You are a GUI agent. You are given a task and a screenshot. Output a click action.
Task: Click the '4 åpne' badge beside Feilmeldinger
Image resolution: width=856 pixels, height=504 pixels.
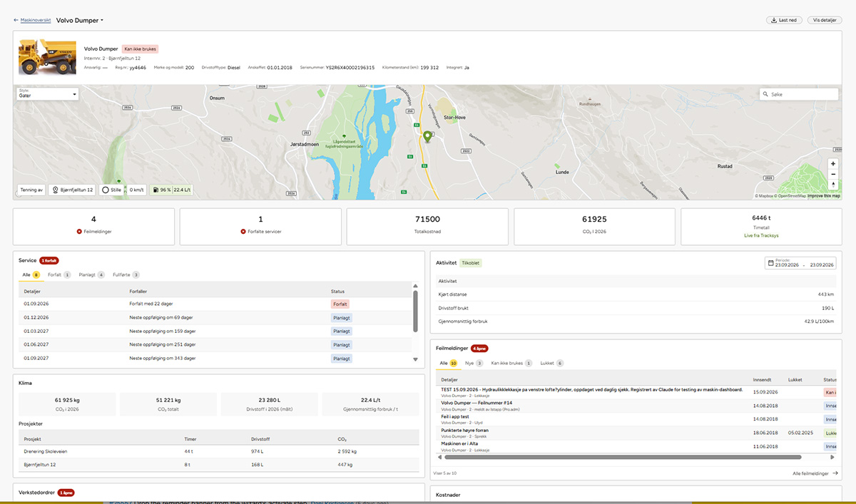pos(479,349)
